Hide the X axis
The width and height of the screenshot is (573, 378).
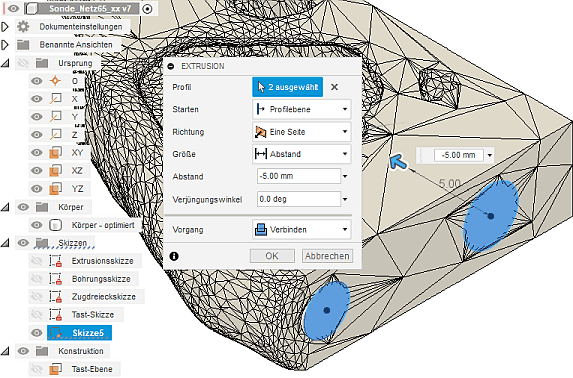click(37, 99)
